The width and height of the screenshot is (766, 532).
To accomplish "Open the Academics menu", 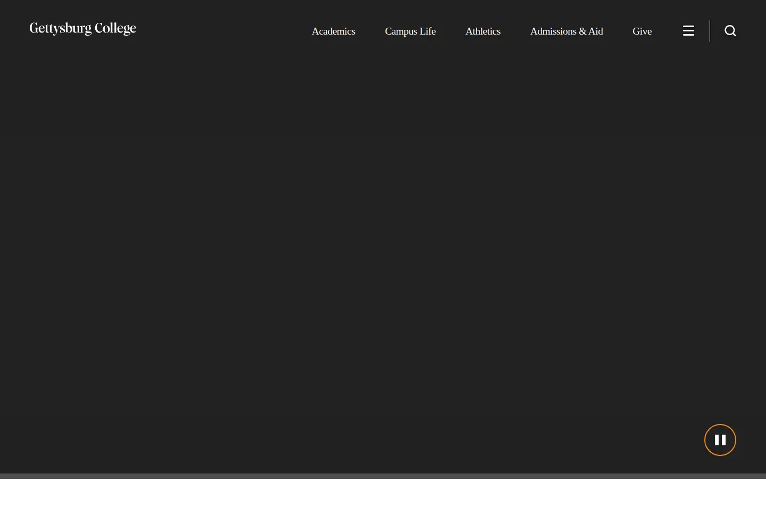I will point(334,31).
